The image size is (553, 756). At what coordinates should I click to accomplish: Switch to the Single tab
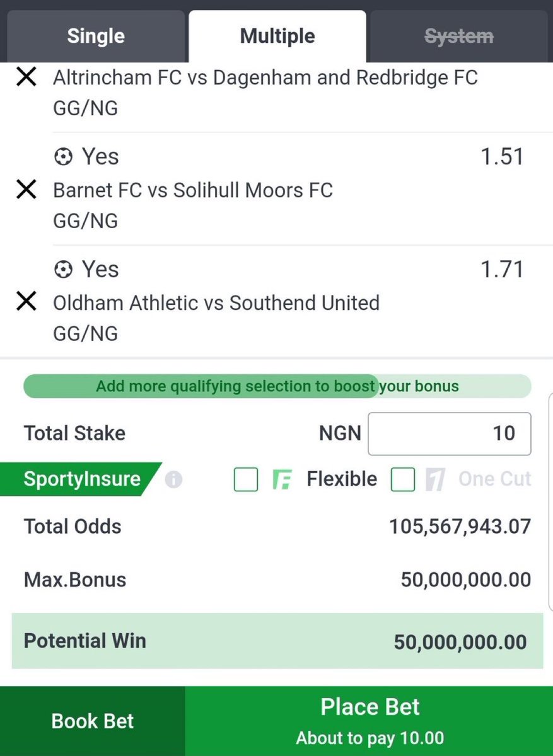[x=96, y=37]
